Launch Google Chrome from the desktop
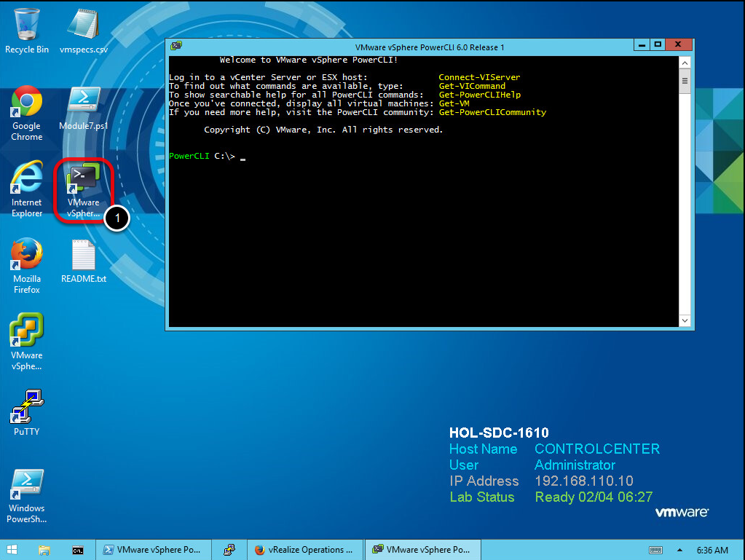 coord(27,113)
